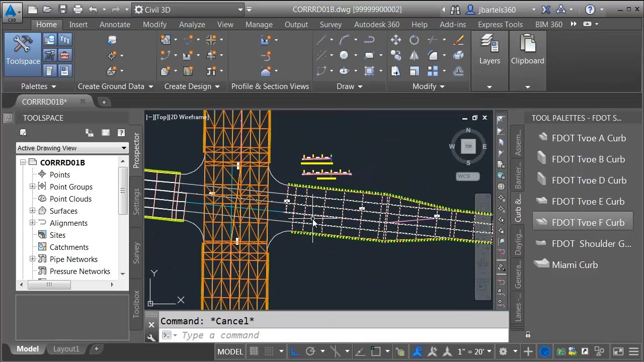Screen dimensions: 644x362
Task: Click the Profile & Section Views panel title
Action: pos(270,86)
